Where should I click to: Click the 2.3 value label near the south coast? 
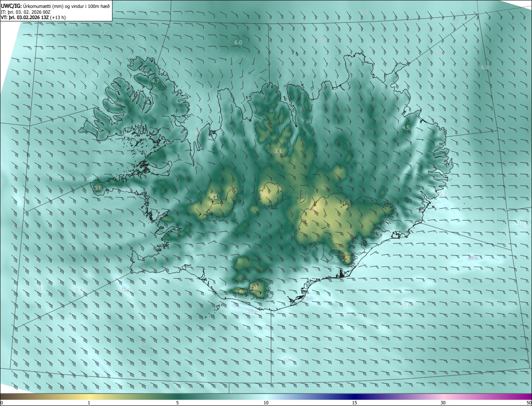254,287
